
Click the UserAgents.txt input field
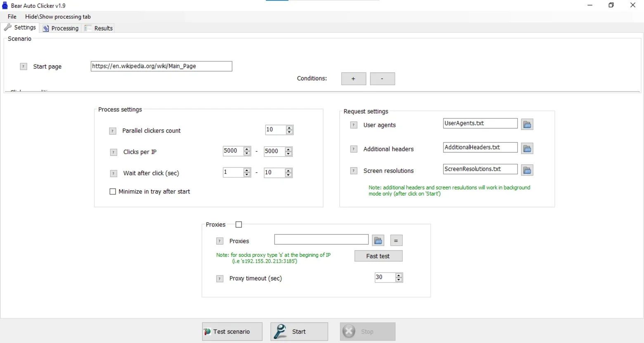click(481, 123)
